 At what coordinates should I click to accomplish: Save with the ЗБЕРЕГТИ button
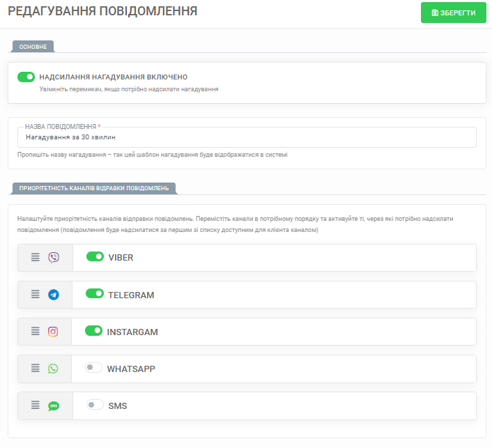(x=454, y=13)
